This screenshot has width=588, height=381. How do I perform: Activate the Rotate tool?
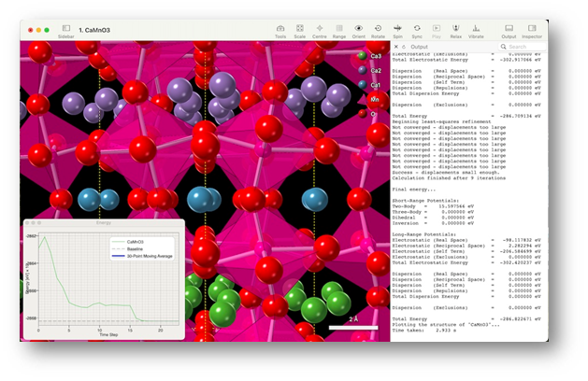377,29
